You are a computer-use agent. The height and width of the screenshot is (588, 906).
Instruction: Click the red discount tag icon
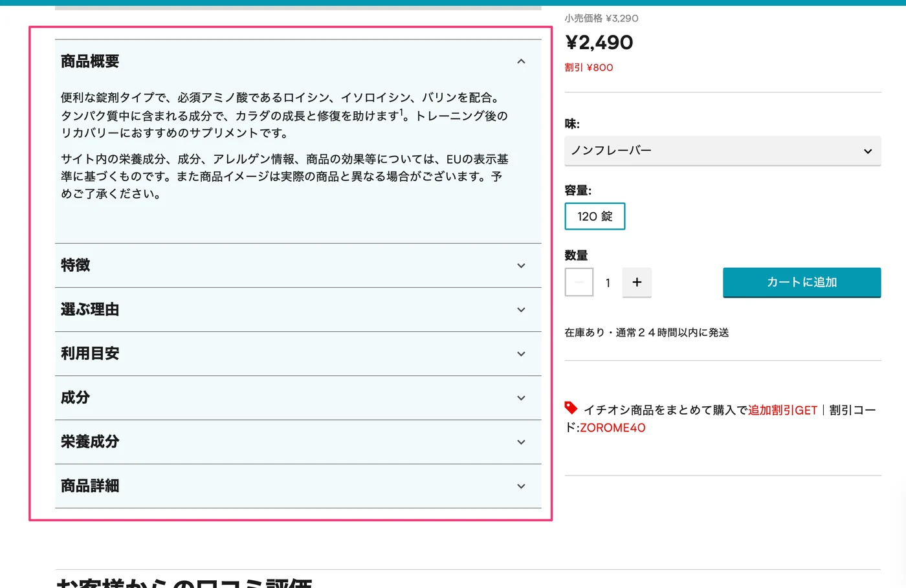(571, 408)
